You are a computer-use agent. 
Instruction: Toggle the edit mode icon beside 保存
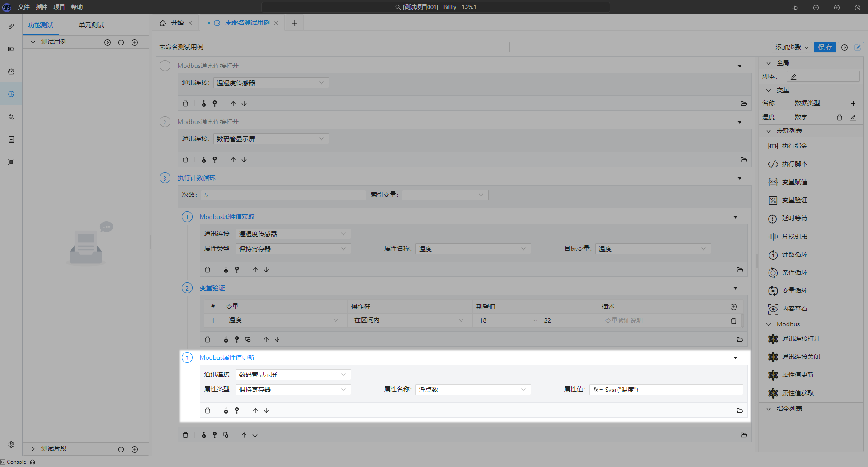tap(857, 47)
